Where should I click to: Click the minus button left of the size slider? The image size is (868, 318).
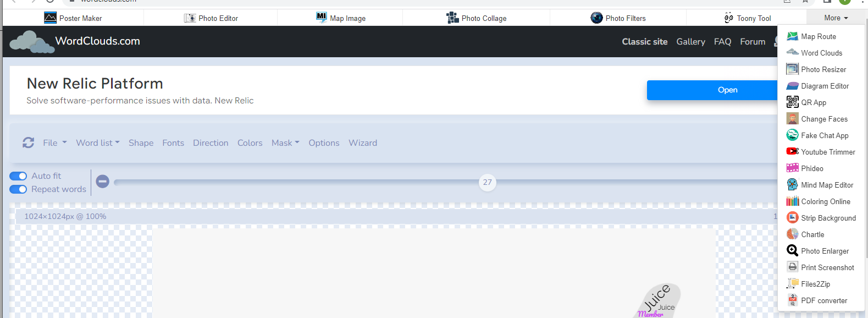point(103,182)
